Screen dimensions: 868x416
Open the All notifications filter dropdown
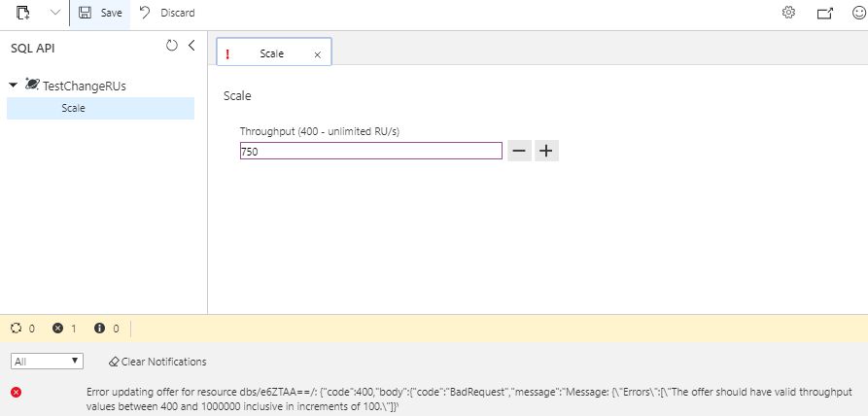(x=47, y=362)
